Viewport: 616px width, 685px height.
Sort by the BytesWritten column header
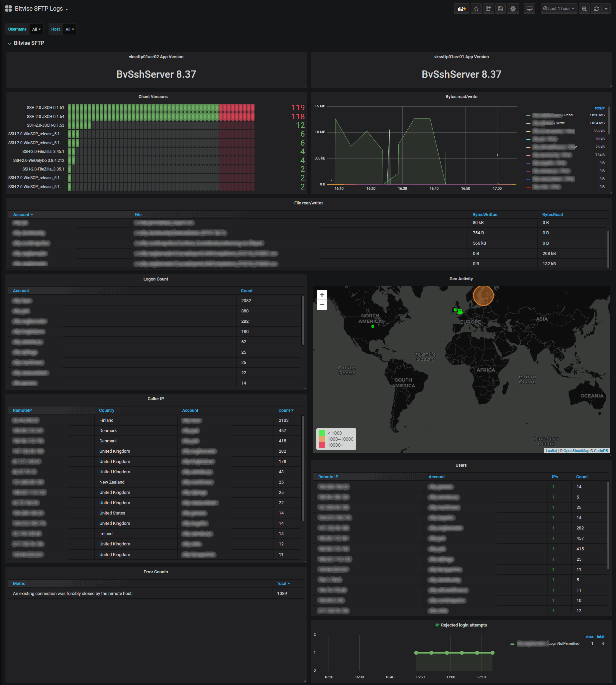(485, 215)
